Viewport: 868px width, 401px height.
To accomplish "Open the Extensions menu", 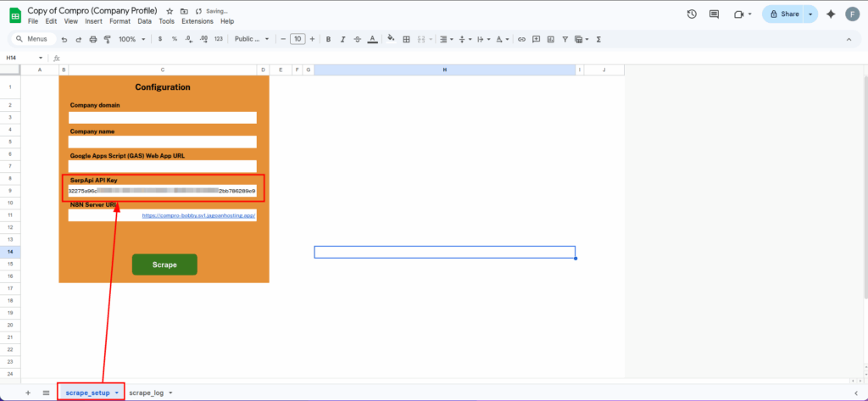I will tap(197, 21).
